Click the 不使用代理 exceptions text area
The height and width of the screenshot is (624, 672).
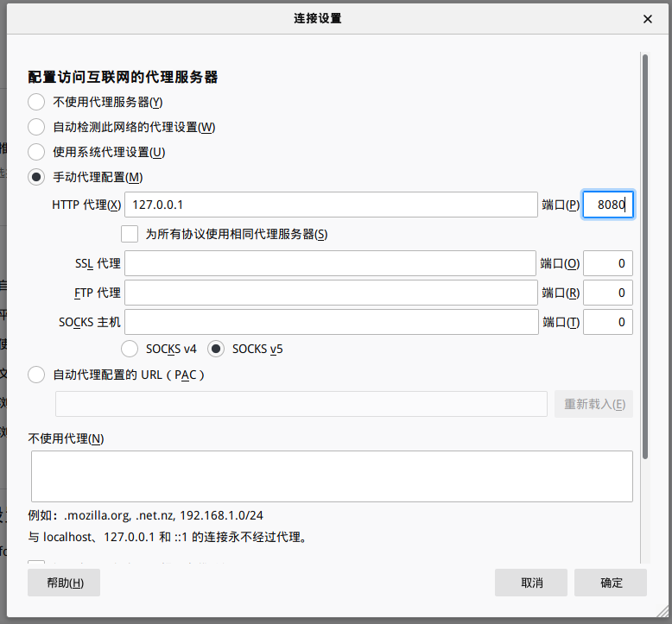coord(332,476)
